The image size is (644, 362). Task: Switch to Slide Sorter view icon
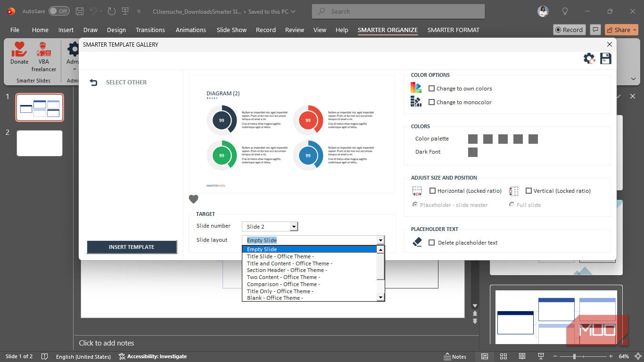point(504,356)
